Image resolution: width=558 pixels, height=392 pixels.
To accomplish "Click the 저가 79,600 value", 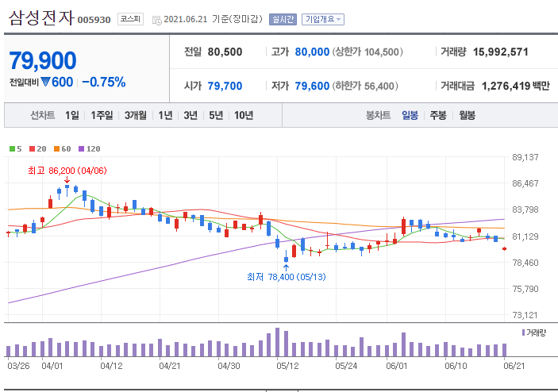I will coord(312,86).
